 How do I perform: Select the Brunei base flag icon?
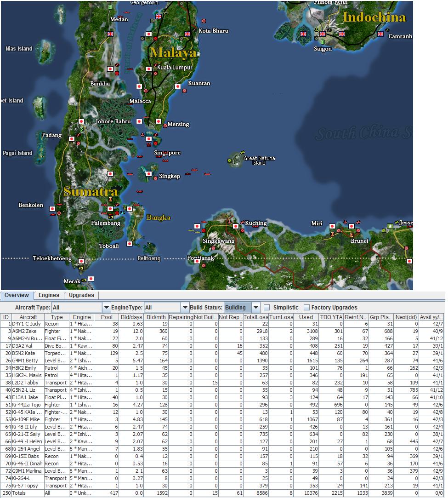(x=351, y=226)
